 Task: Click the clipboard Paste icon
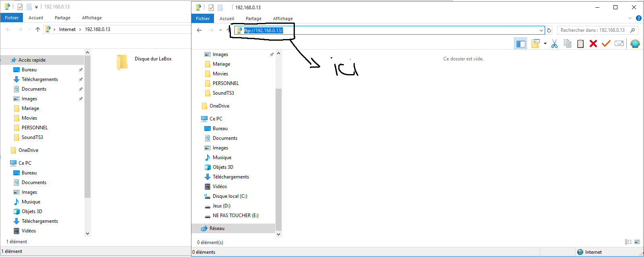[580, 44]
